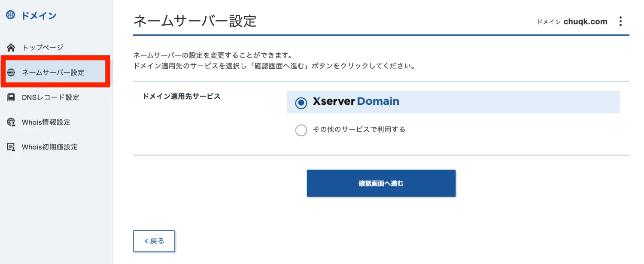
Task: Click the Xserver Domain logo label
Action: (356, 102)
